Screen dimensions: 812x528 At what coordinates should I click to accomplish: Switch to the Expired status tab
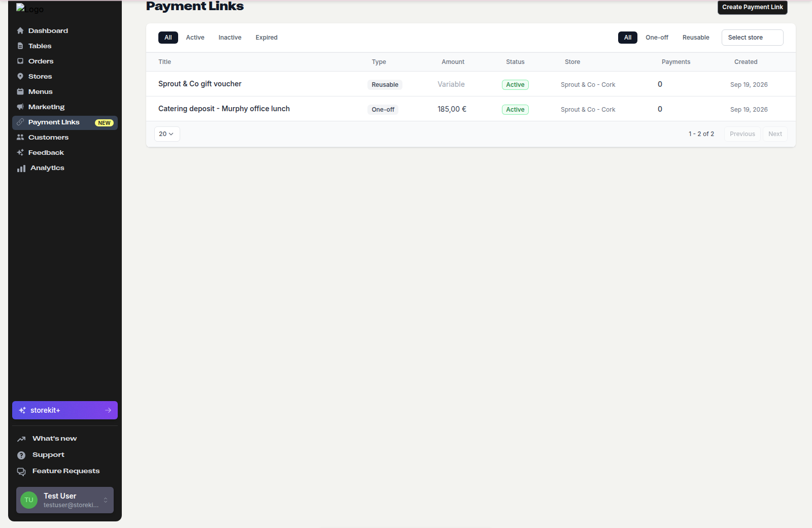coord(266,38)
